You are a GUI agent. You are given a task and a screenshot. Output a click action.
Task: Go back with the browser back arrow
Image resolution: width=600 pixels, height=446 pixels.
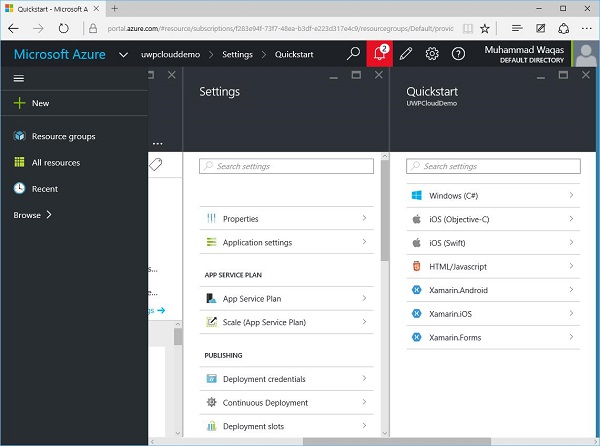[13, 28]
